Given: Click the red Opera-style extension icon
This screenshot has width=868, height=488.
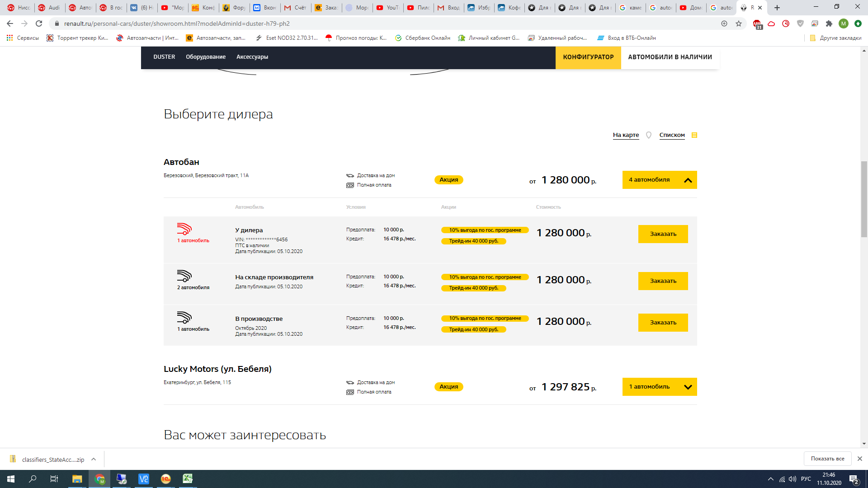Looking at the screenshot, I should [x=786, y=23].
